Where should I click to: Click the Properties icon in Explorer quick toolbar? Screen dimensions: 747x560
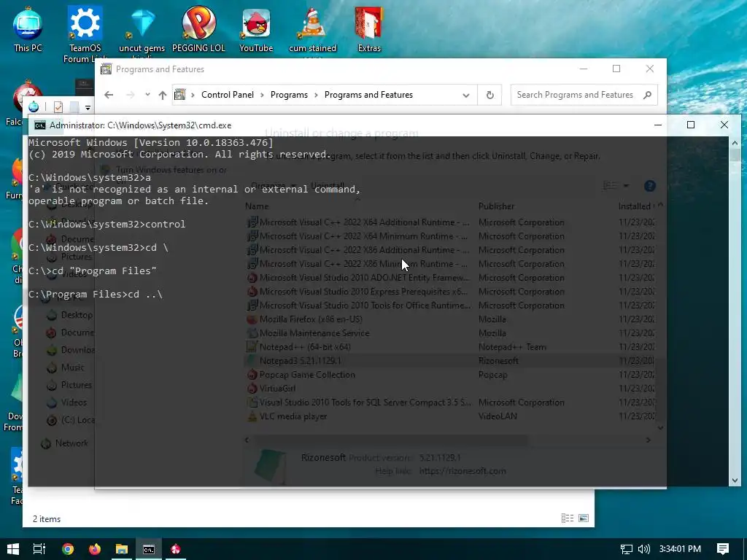click(x=58, y=106)
